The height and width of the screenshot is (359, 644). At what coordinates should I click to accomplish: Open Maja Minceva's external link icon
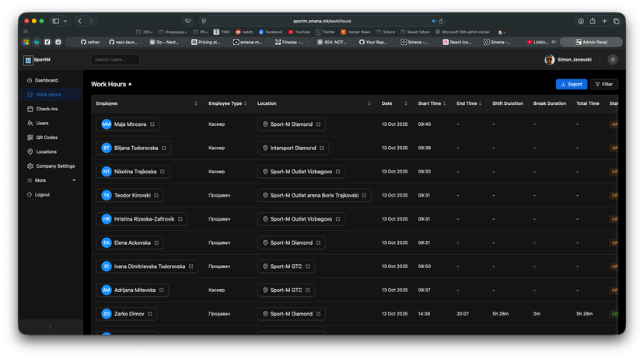152,124
